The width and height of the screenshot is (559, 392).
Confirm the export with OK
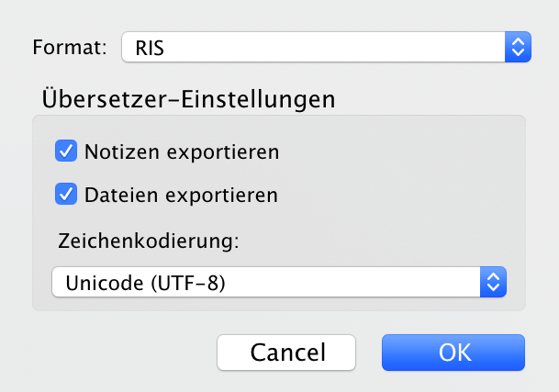tap(453, 352)
